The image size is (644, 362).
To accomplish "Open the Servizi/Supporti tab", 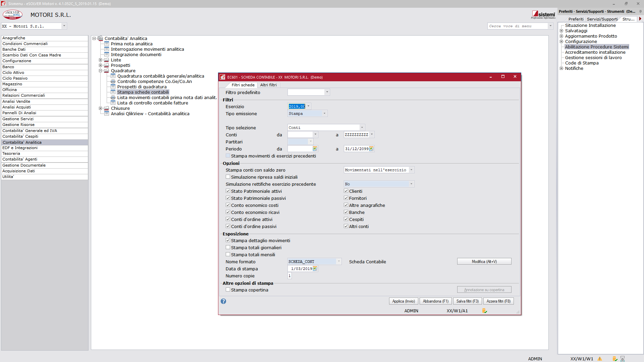I will [602, 19].
